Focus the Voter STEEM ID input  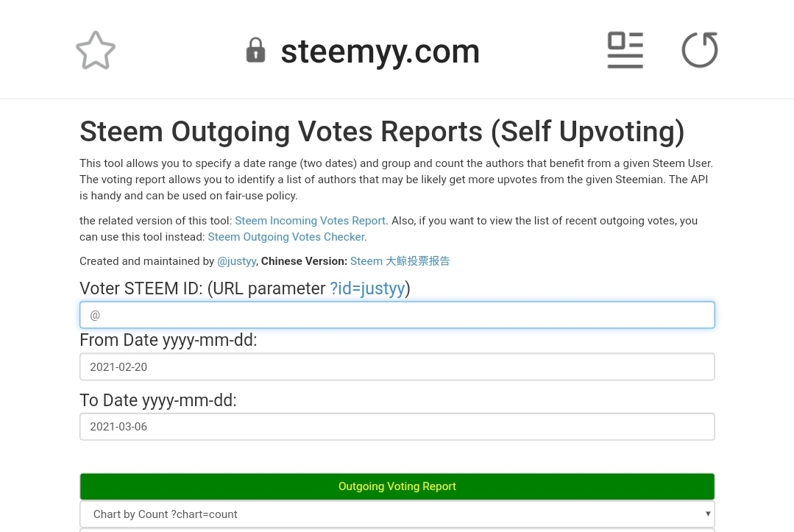coord(397,315)
